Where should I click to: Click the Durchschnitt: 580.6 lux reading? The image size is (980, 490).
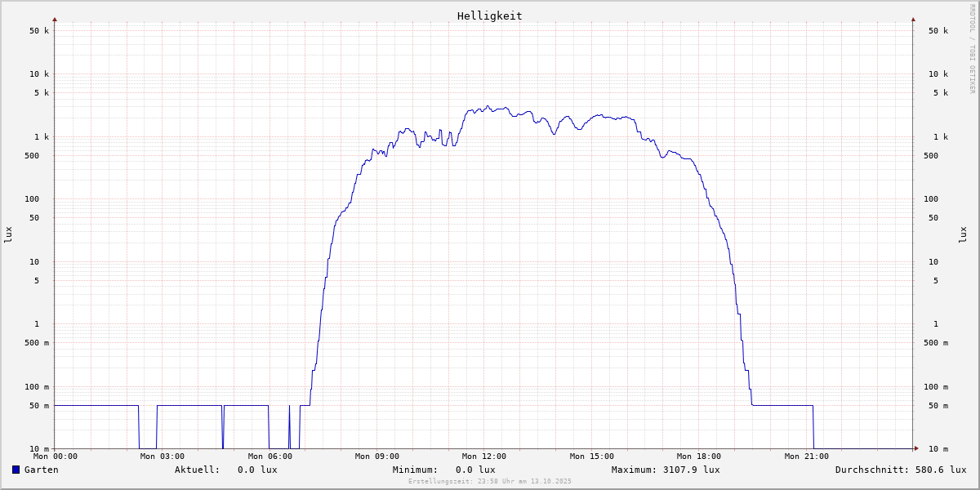pos(901,470)
